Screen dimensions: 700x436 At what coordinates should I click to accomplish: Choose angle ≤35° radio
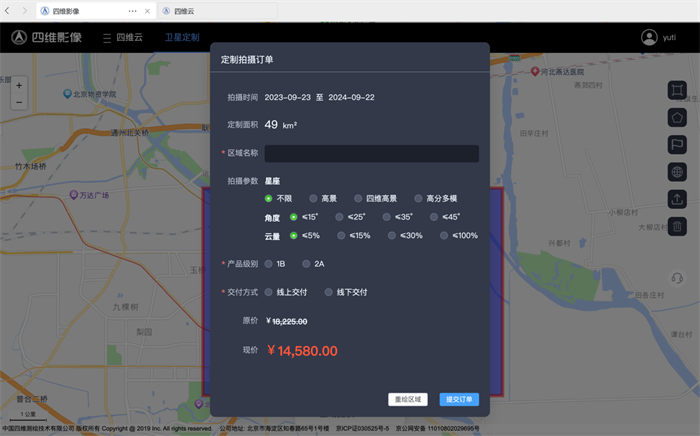click(x=387, y=217)
